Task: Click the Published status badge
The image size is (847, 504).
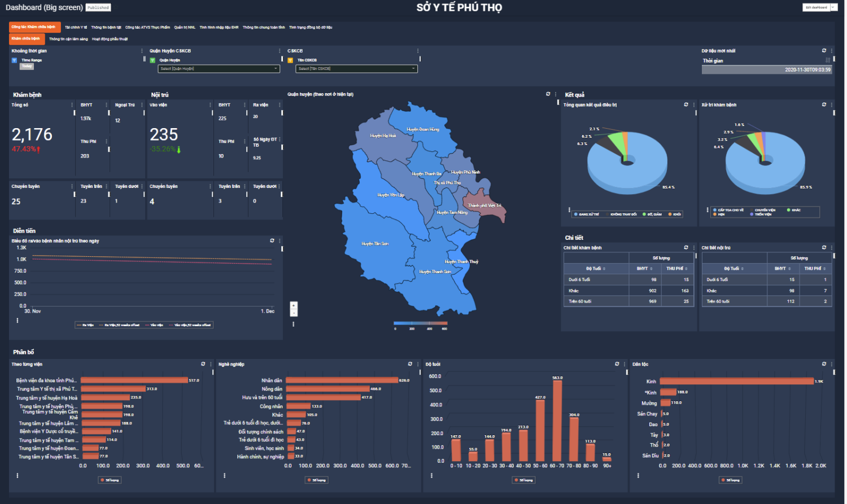Action: [98, 7]
